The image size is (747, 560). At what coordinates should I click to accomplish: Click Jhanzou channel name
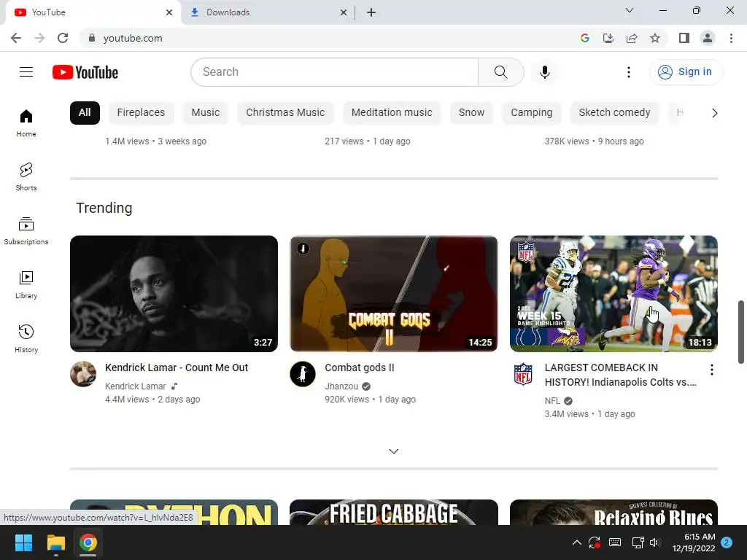click(341, 386)
